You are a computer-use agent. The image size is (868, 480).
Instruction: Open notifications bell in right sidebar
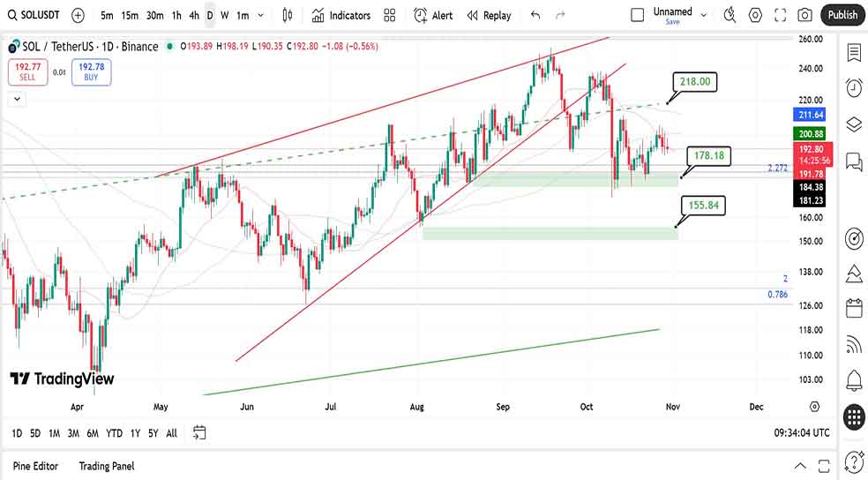[x=853, y=380]
